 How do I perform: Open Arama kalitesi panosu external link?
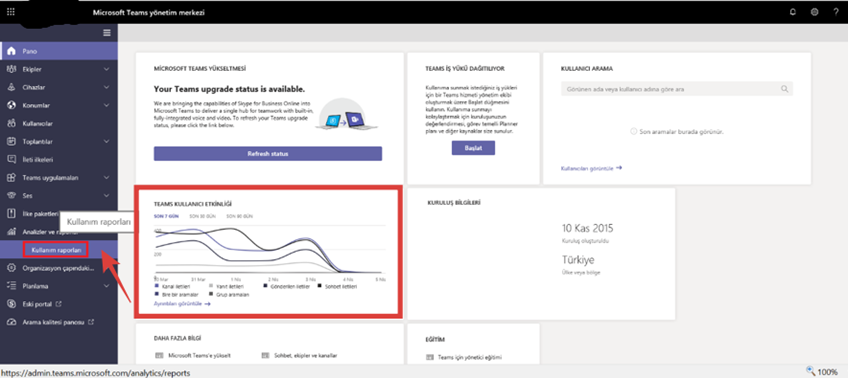point(58,322)
